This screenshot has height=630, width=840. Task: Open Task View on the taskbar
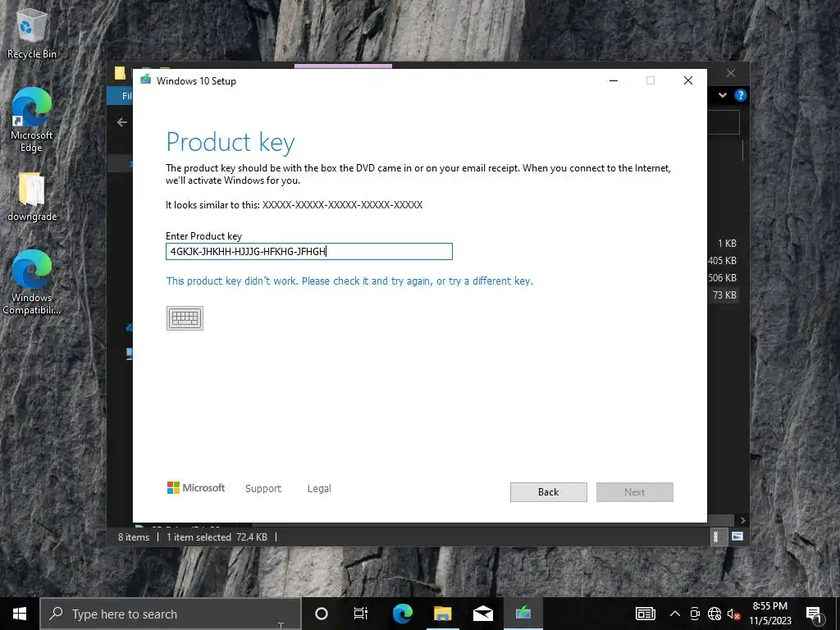click(361, 614)
